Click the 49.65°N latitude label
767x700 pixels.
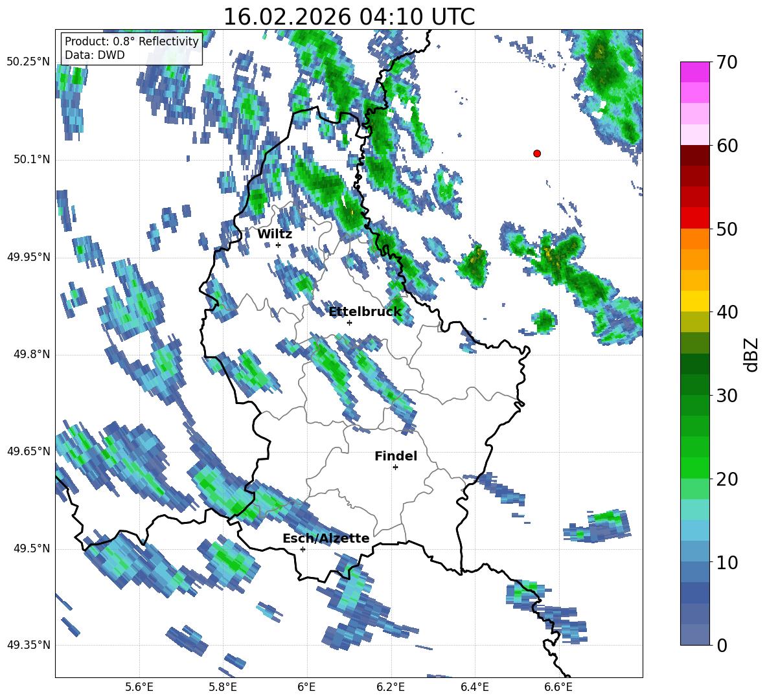(29, 451)
